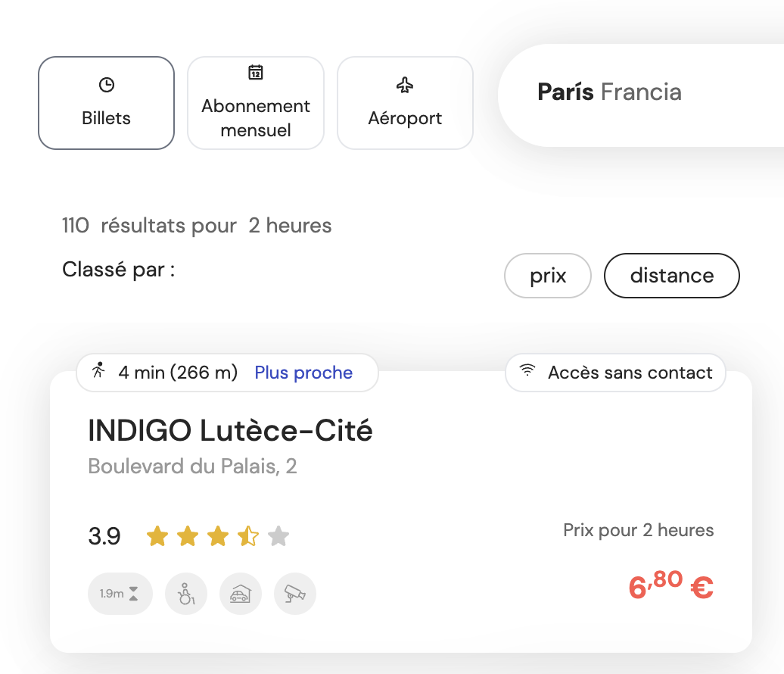Click the wifi icon beside Accès sans contact
Viewport: 784px width, 674px height.
[x=526, y=372]
